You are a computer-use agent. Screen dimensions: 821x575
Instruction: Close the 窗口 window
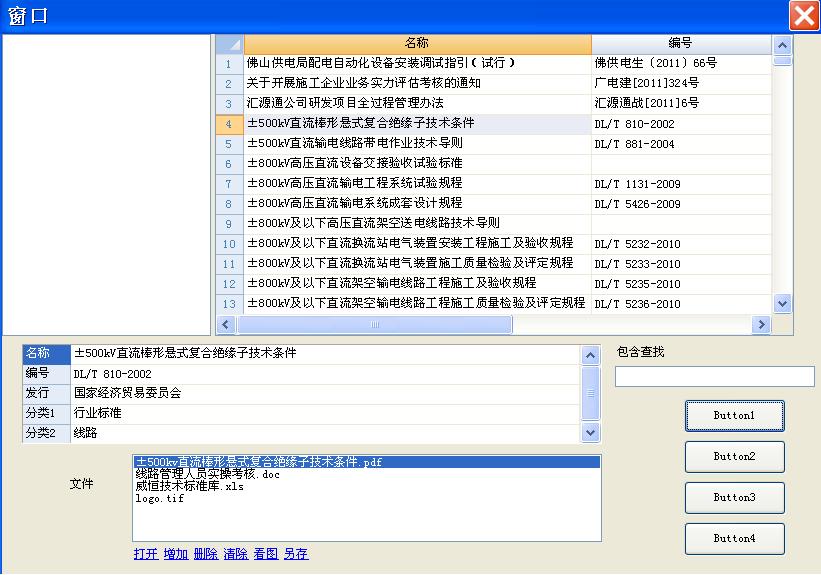[x=803, y=16]
